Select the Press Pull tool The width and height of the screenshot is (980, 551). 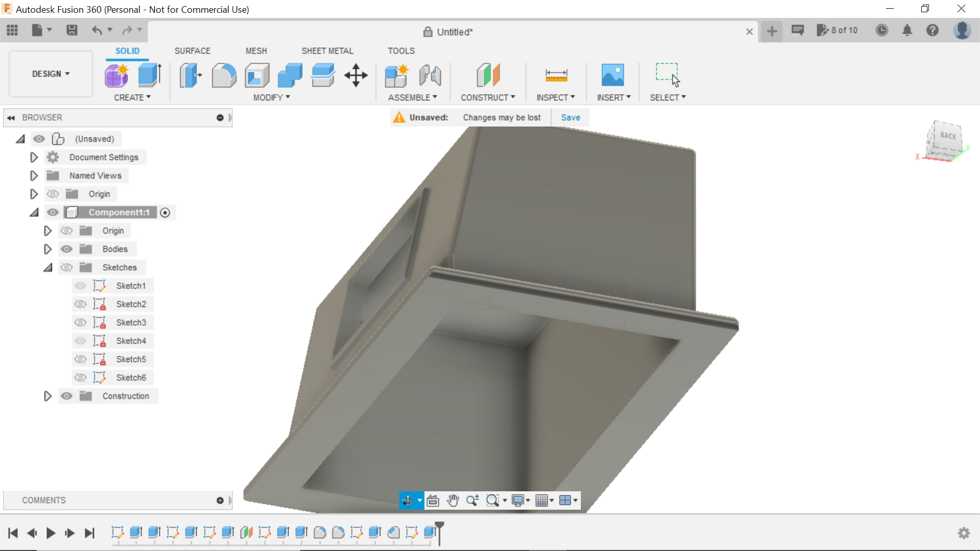pos(190,75)
